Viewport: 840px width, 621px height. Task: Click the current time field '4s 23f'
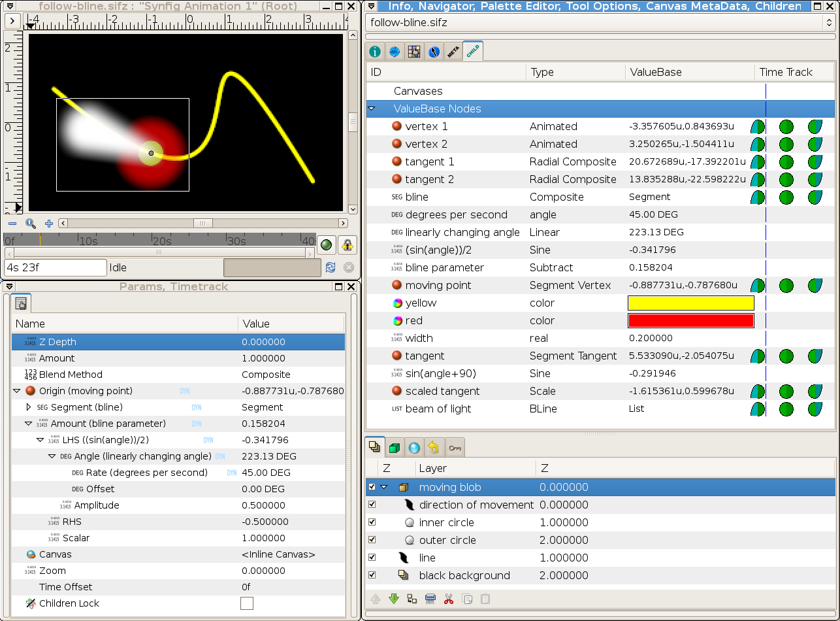tap(55, 267)
